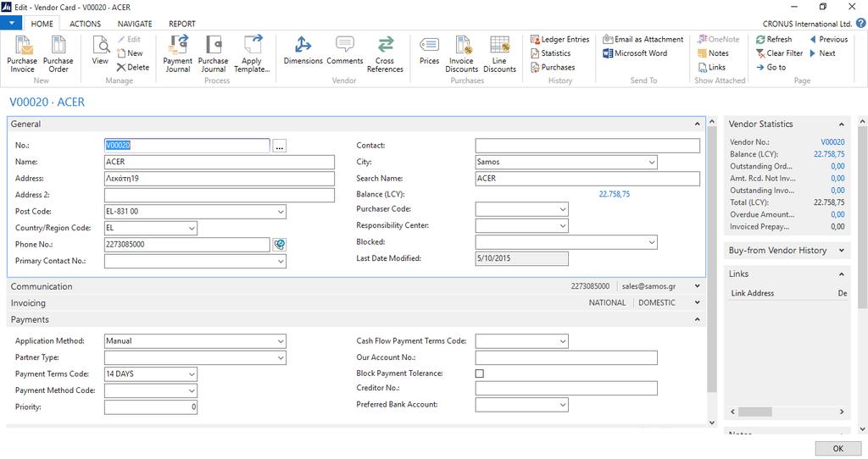Show attached Links
The width and height of the screenshot is (868, 459).
(712, 67)
